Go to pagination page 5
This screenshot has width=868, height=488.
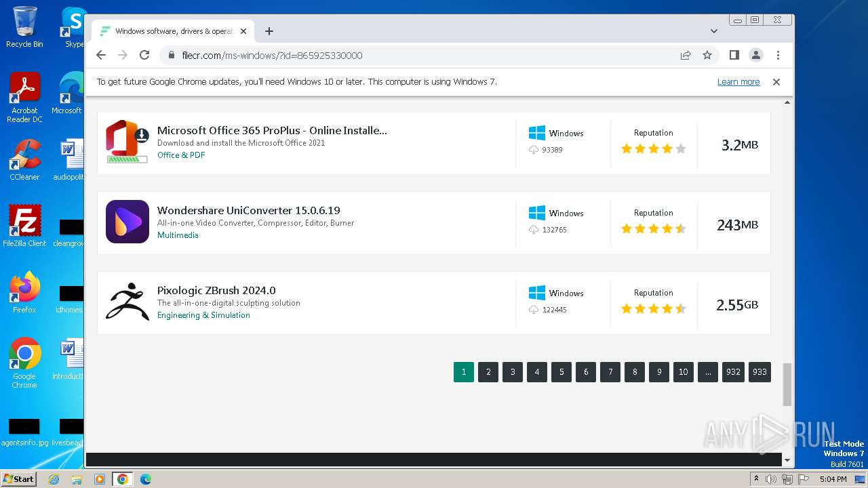point(561,372)
